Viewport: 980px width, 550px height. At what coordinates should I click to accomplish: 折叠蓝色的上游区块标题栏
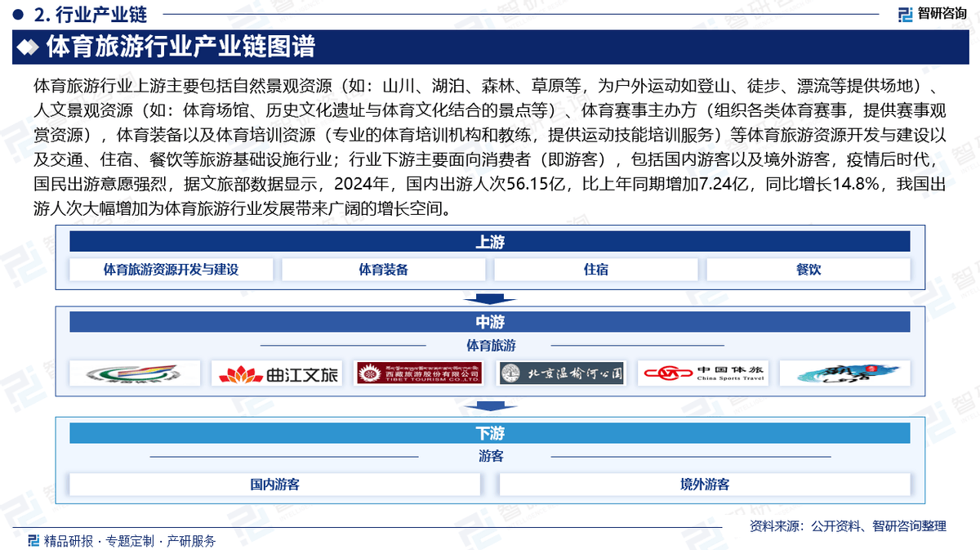[x=490, y=241]
